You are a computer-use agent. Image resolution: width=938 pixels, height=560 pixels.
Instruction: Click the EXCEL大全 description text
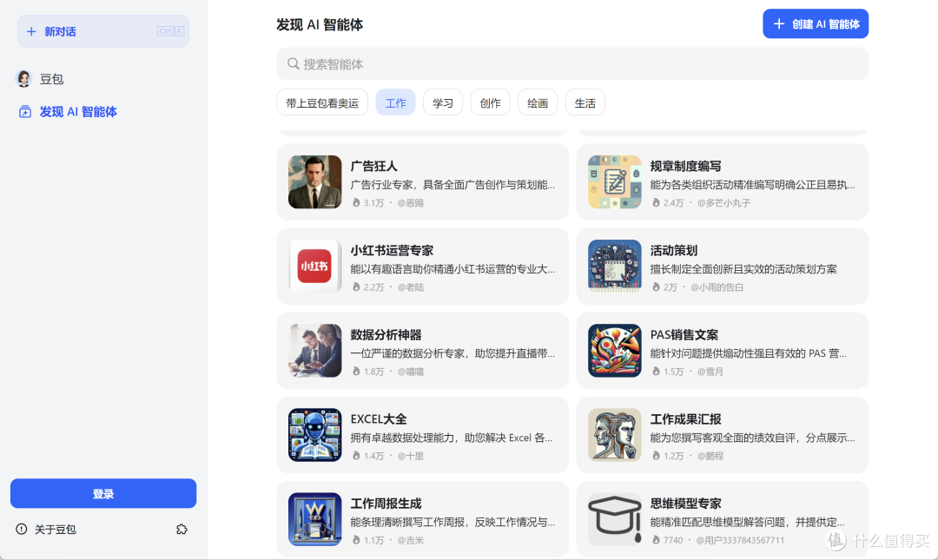point(452,438)
